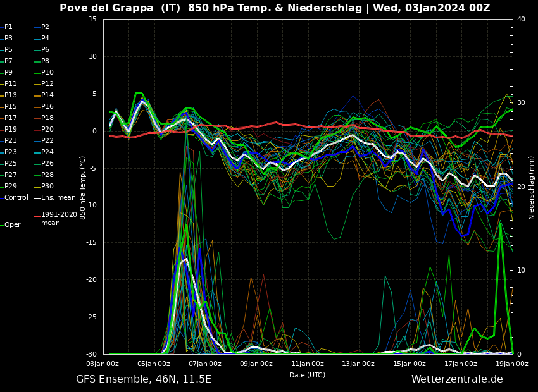538x392 pixels.
Task: Click the -5 temperature axis value
Action: (92, 168)
